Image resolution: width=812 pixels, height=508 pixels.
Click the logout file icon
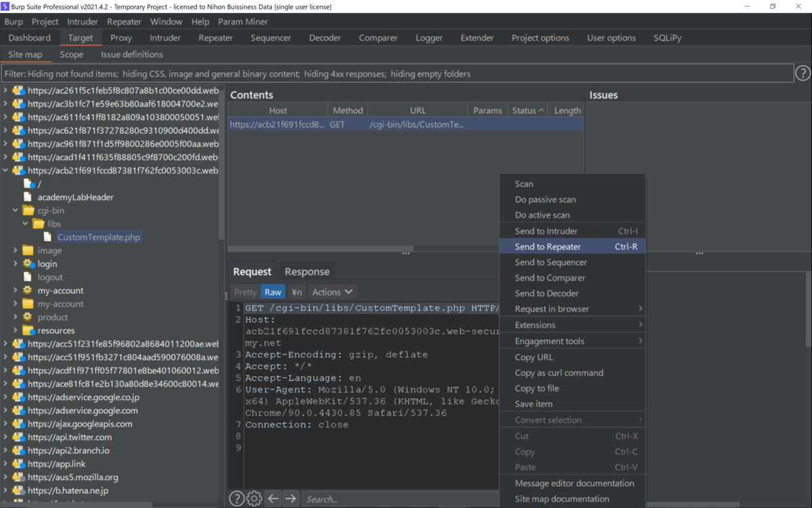(28, 277)
